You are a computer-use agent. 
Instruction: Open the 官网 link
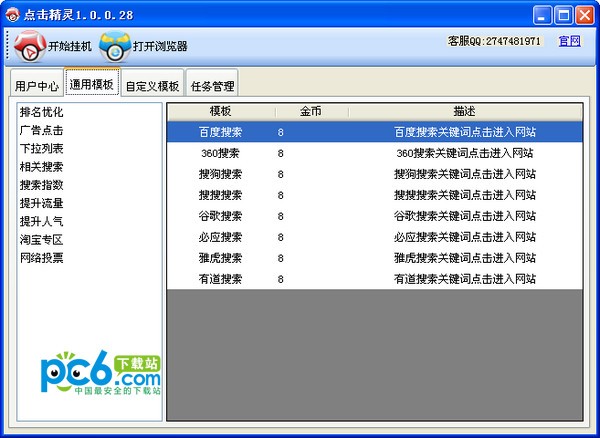tap(569, 41)
